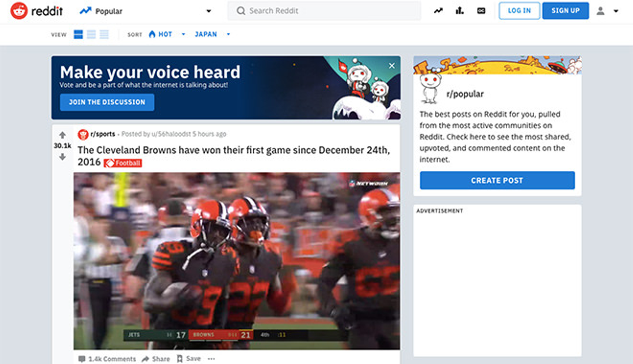Open the user profile icon menu
Image resolution: width=633 pixels, height=364 pixels.
click(x=600, y=11)
